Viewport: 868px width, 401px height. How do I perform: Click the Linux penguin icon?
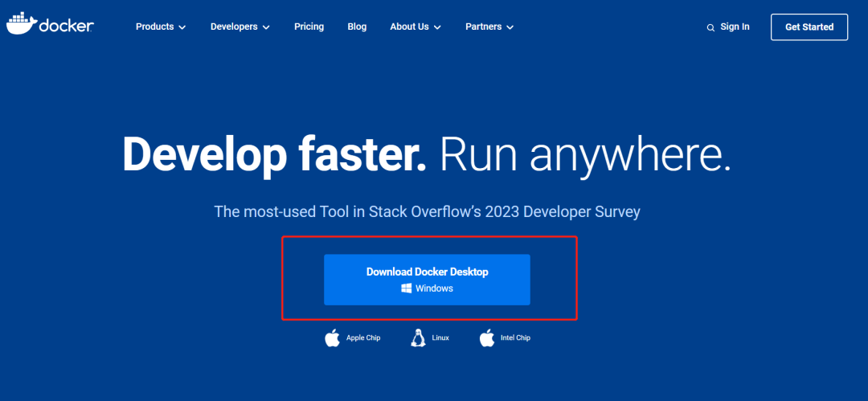(x=418, y=338)
